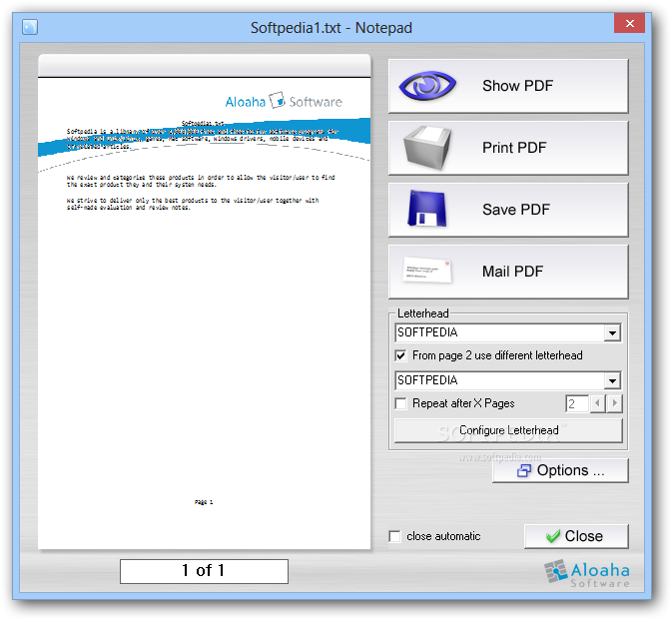Click the Aloaha Software logo at bottom right
Screen dimensions: 672x620
[x=587, y=573]
